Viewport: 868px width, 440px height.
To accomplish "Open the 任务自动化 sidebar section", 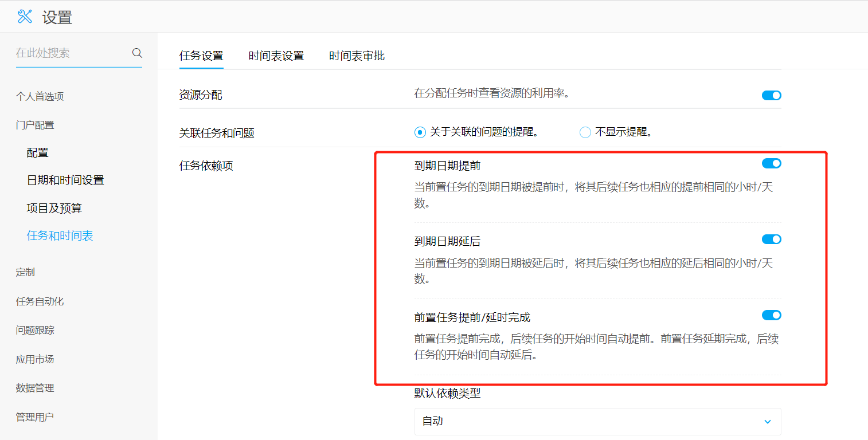I will tap(40, 301).
